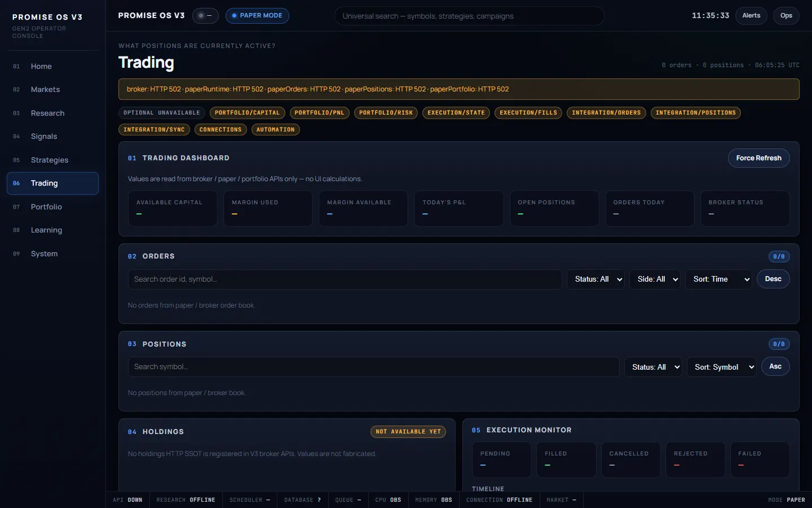Click the OPTIONAL UNAVAILABLE tag
812x508 pixels.
(x=162, y=113)
